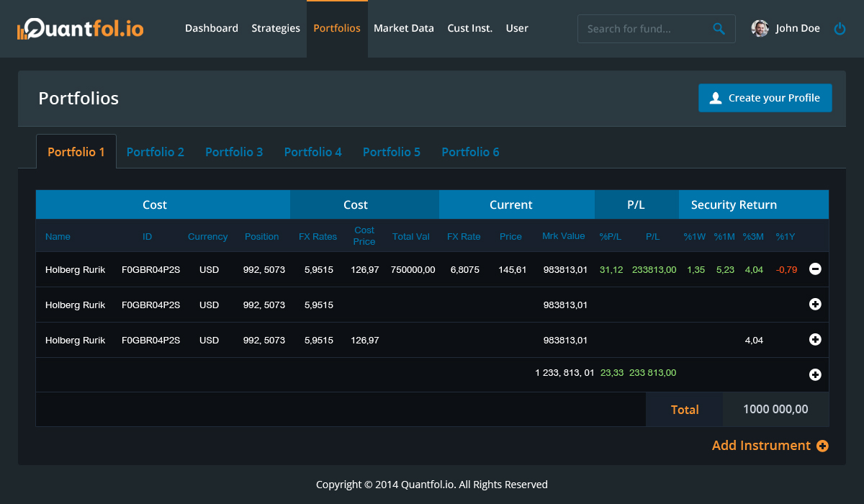Open the Market Data page
864x504 pixels.
(x=403, y=29)
